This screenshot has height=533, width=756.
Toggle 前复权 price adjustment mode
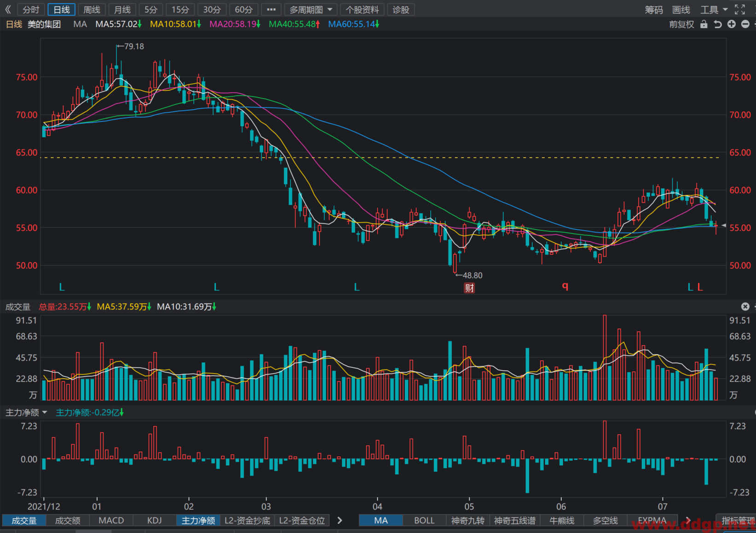tap(681, 24)
